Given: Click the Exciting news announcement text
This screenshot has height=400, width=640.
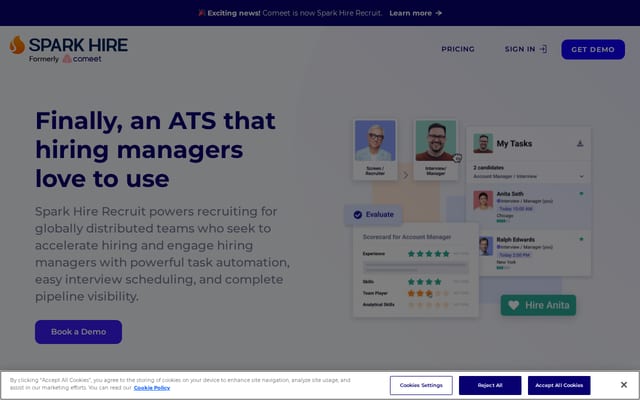Looking at the screenshot, I should [x=294, y=13].
